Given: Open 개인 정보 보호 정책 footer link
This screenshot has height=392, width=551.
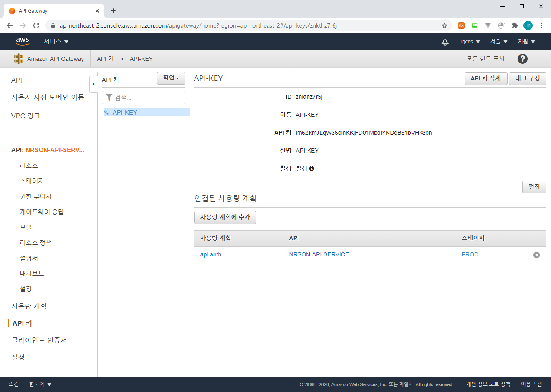Looking at the screenshot, I should click(488, 384).
